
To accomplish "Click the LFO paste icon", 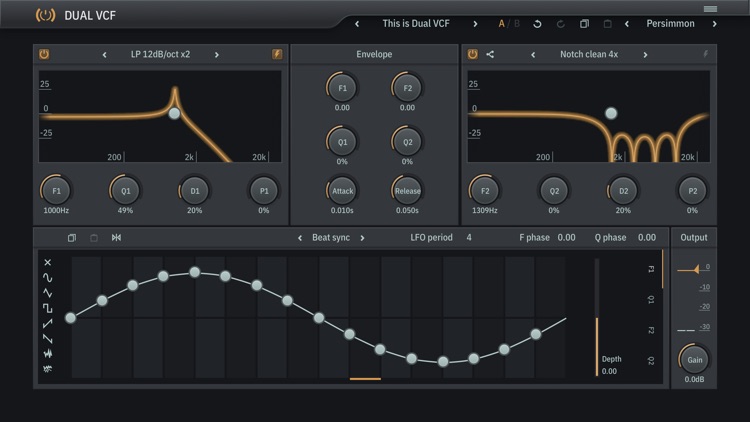I will click(94, 238).
